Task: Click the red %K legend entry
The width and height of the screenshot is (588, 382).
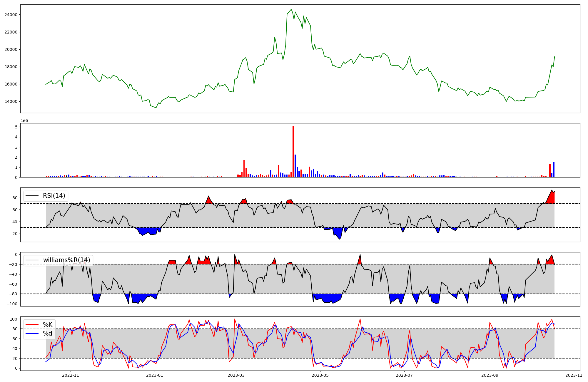Action: (x=47, y=324)
